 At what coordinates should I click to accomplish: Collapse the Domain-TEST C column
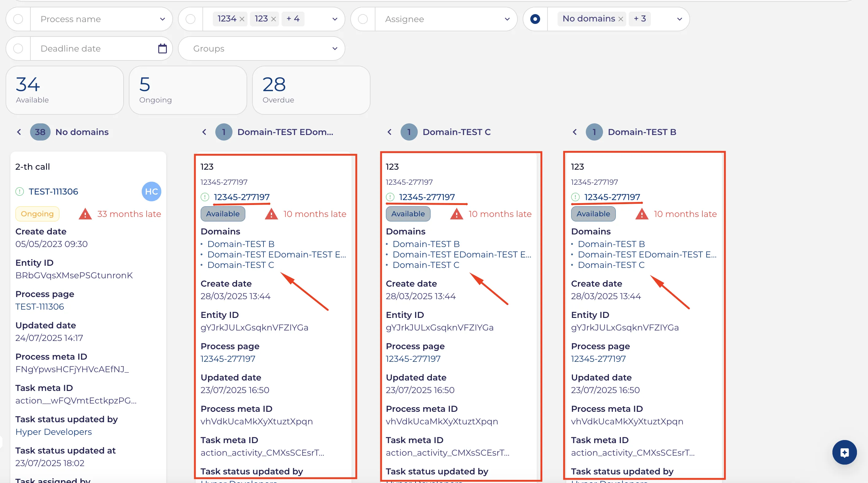[390, 132]
